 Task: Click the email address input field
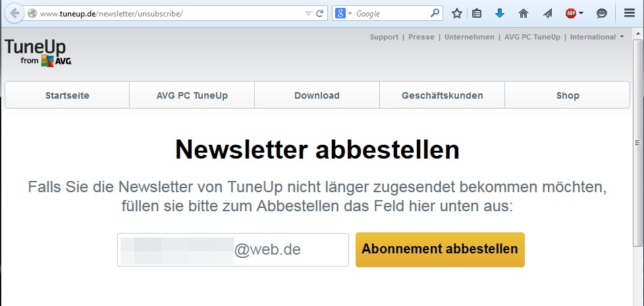[233, 250]
